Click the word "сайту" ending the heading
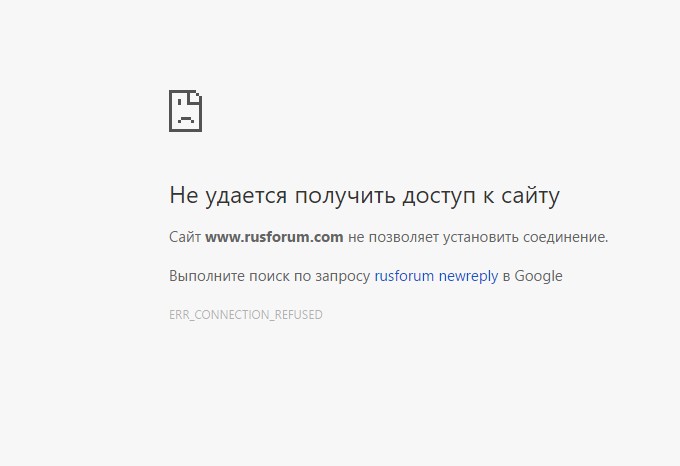 (x=530, y=196)
